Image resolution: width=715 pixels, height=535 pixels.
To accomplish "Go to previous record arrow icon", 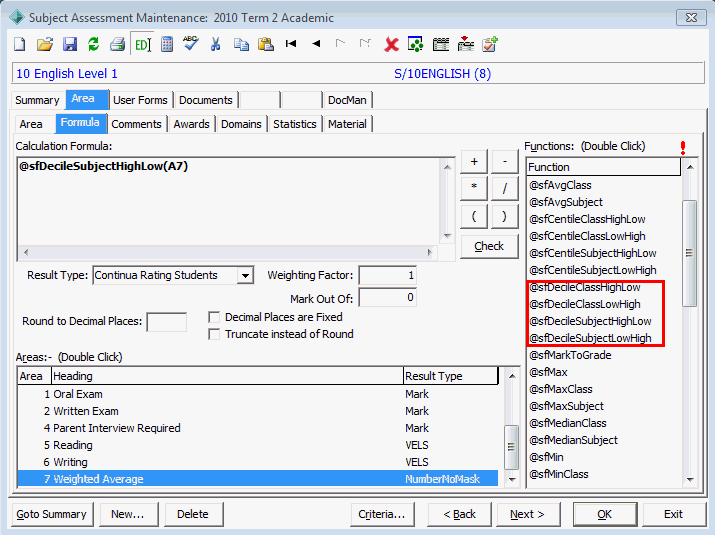I will click(316, 44).
